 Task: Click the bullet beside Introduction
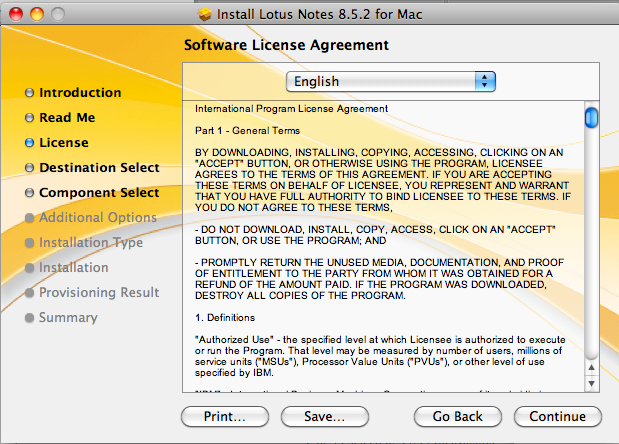(29, 93)
